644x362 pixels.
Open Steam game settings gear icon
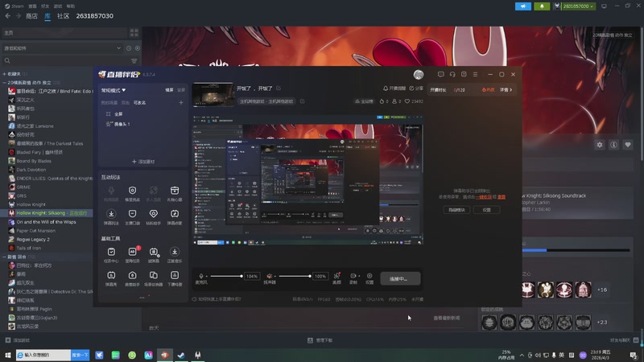tap(600, 145)
